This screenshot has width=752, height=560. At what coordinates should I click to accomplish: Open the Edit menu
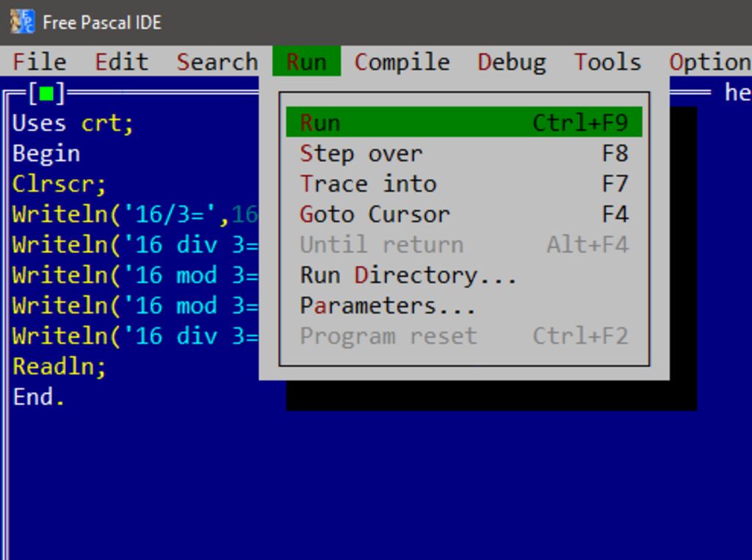121,62
